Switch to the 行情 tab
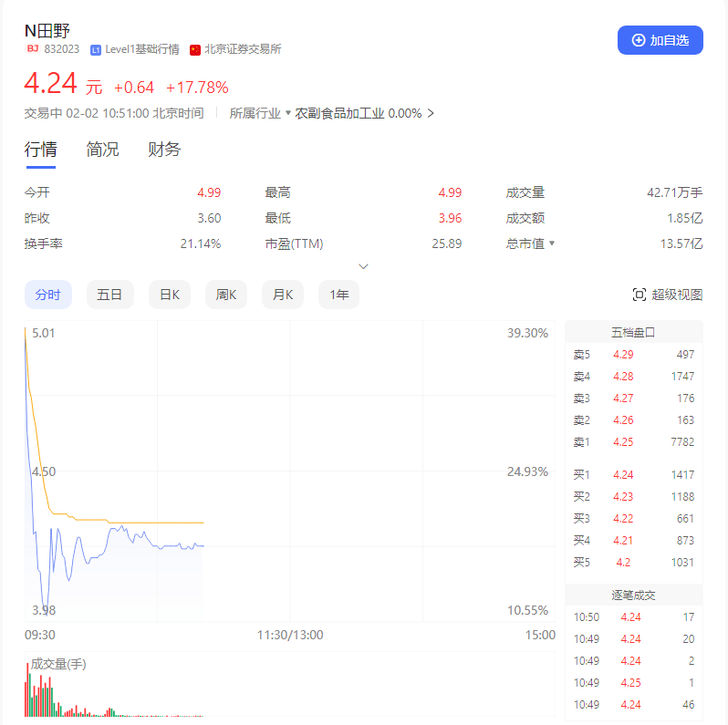The height and width of the screenshot is (725, 728). pos(40,150)
